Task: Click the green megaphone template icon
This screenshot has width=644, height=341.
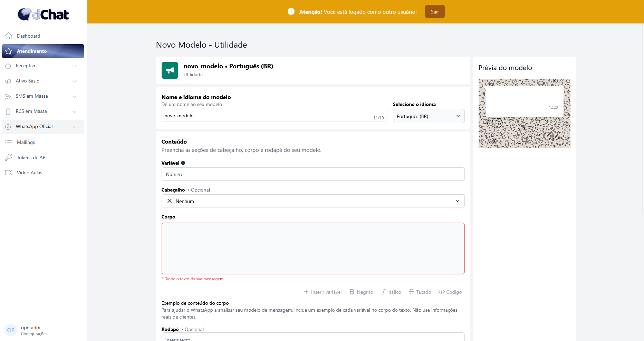Action: point(170,70)
